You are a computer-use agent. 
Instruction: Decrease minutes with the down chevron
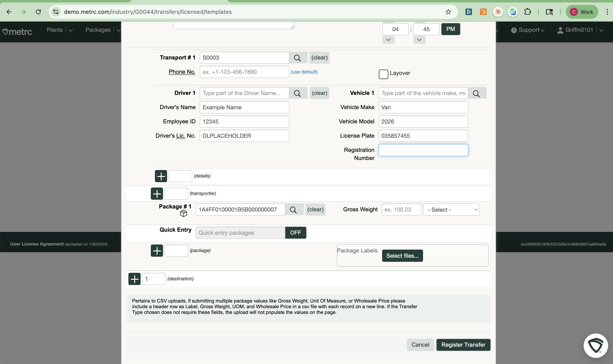click(419, 40)
